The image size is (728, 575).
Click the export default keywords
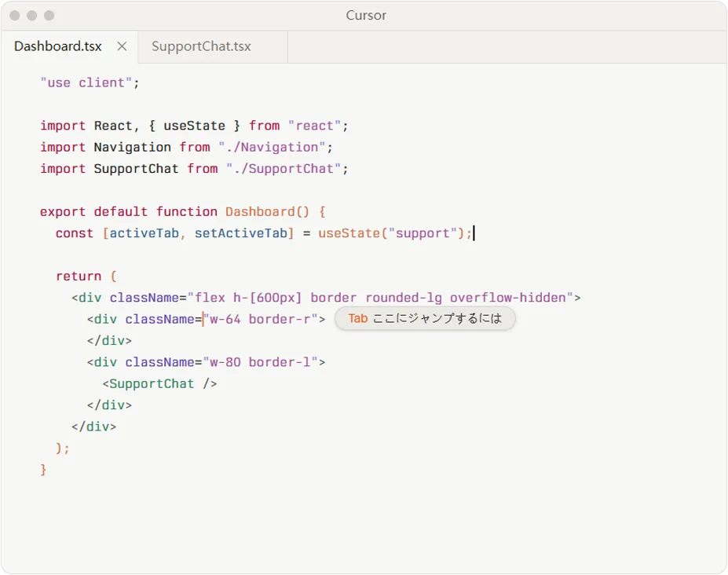click(x=93, y=212)
